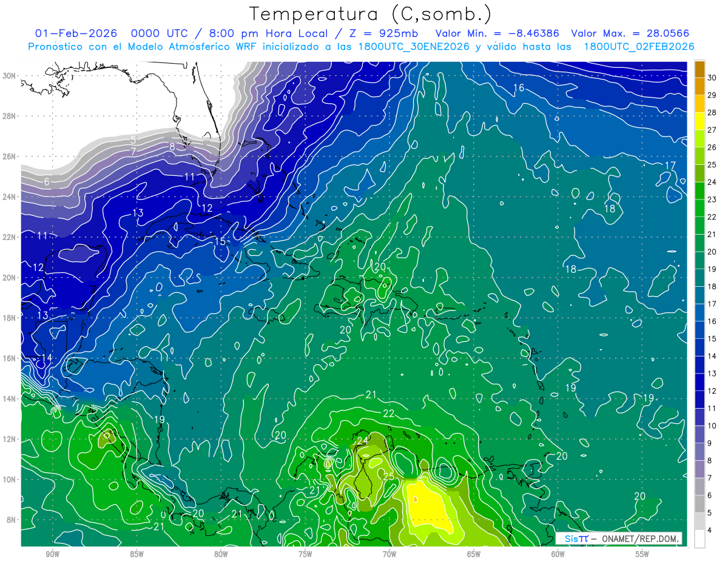
Task: Click the '20N' latitude axis label
Action: tap(9, 278)
